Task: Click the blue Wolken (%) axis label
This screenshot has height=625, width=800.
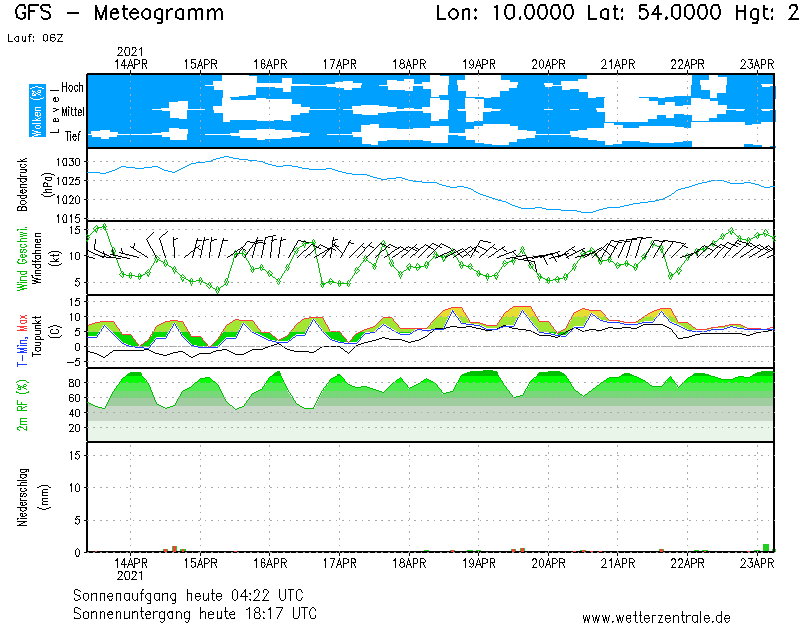Action: (x=37, y=111)
